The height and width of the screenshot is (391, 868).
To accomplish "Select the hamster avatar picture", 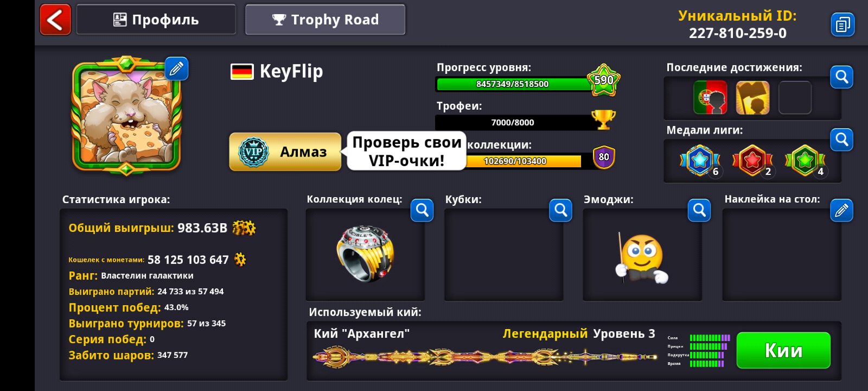I will (x=126, y=115).
